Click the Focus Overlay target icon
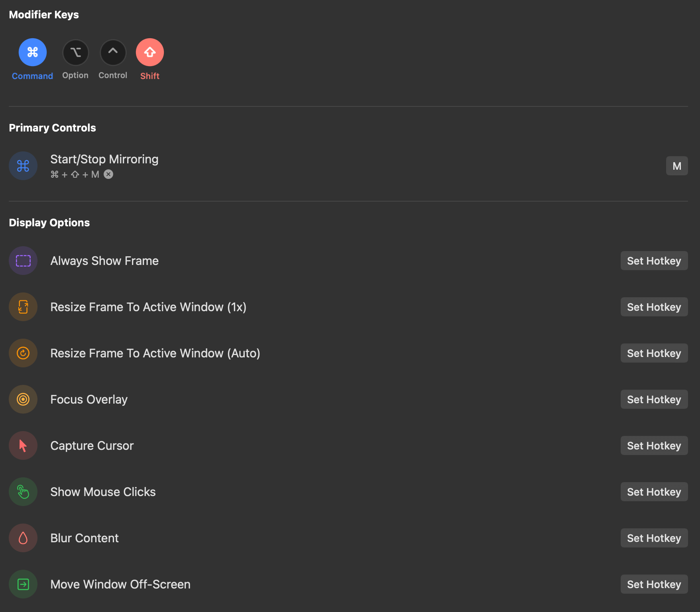 pos(23,399)
